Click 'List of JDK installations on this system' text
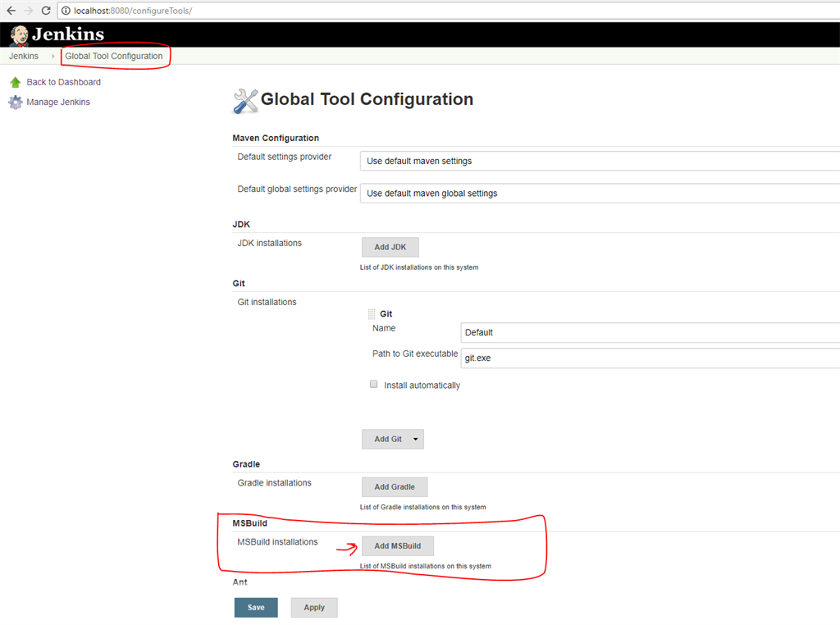The image size is (840, 625). click(x=419, y=267)
